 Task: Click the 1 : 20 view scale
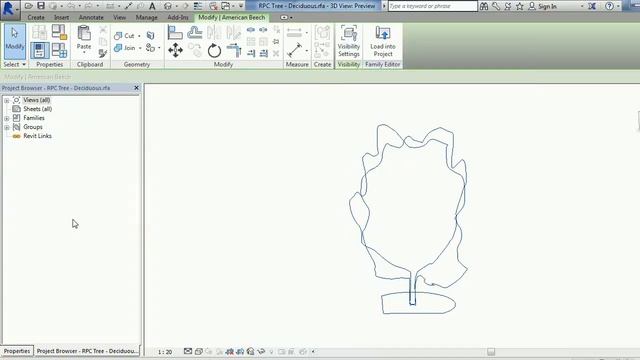[165, 352]
